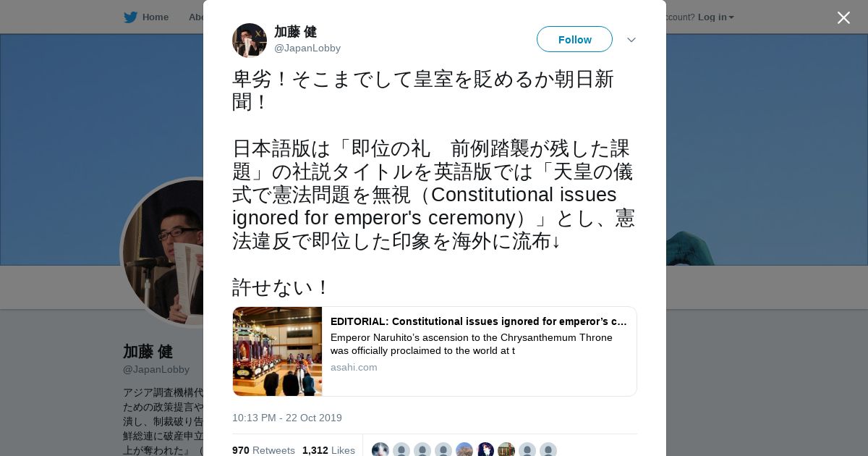The image size is (868, 456).
Task: Open the About menu item
Action: click(197, 17)
